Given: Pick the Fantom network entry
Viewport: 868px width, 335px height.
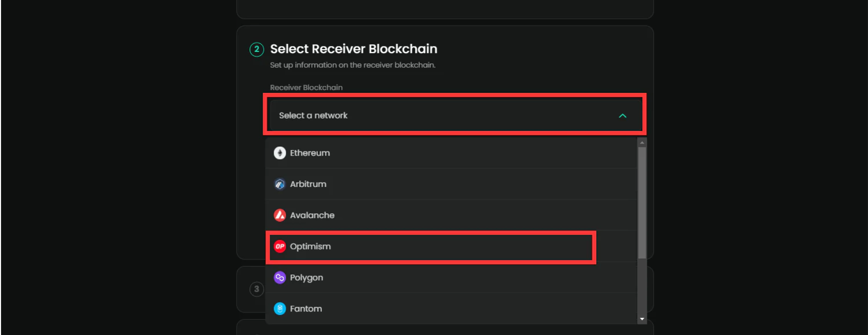Looking at the screenshot, I should coord(451,308).
